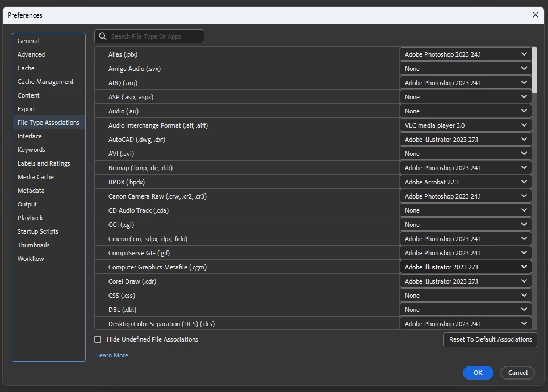Screen dimensions: 548x392
Task: Expand the AVI (.avi) dropdown
Action: pyautogui.click(x=466, y=154)
